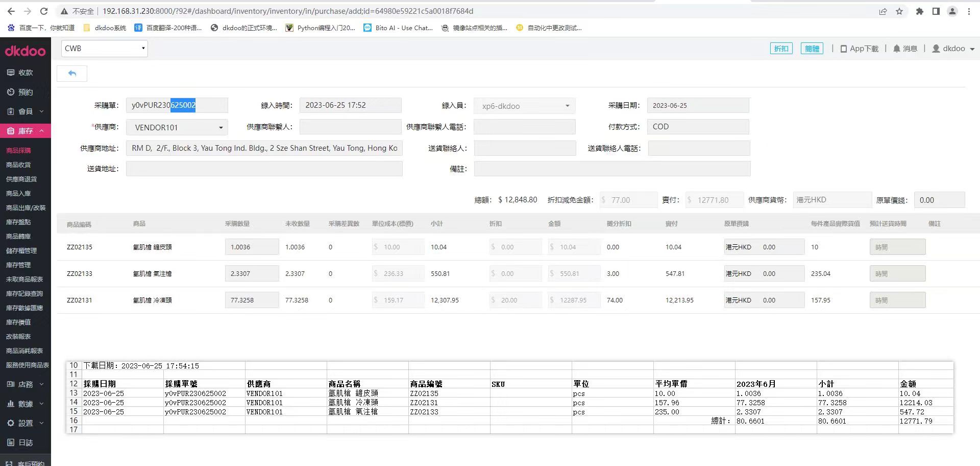Click the 采購日期 2023-06-25 field
The width and height of the screenshot is (980, 466).
(x=698, y=105)
